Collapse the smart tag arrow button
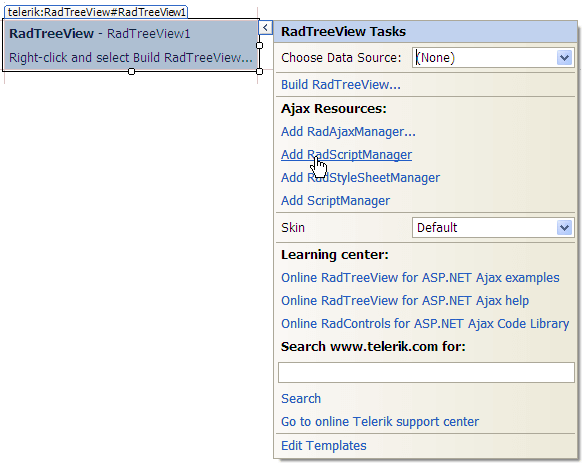Screen dimensions: 582x463 pyautogui.click(x=265, y=27)
